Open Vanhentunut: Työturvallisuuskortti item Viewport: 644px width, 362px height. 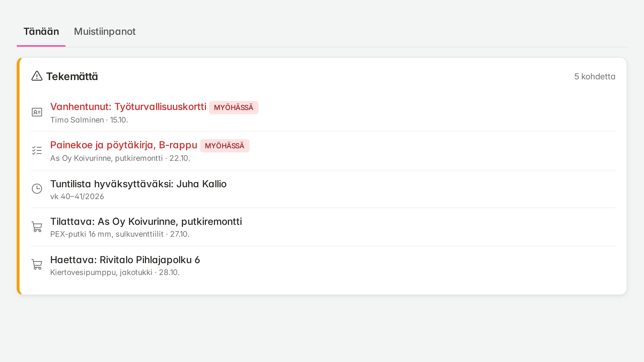click(128, 107)
